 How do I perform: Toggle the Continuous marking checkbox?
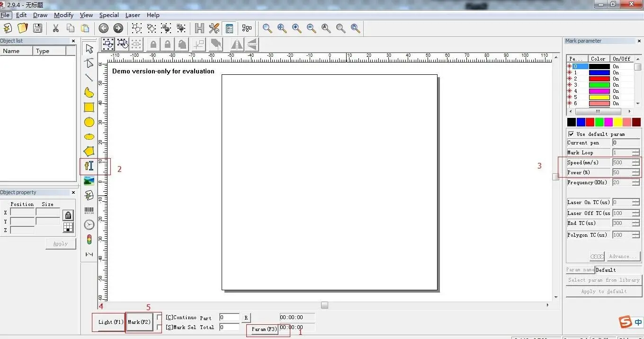160,317
